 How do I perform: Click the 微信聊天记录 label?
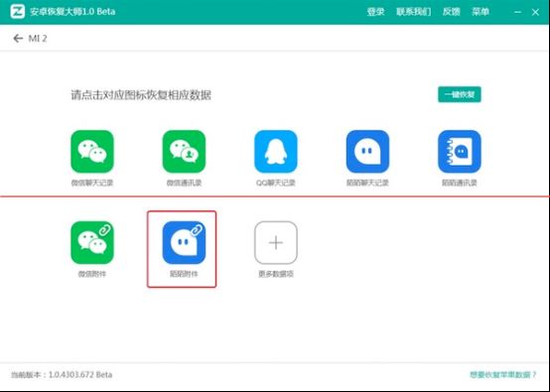[92, 183]
